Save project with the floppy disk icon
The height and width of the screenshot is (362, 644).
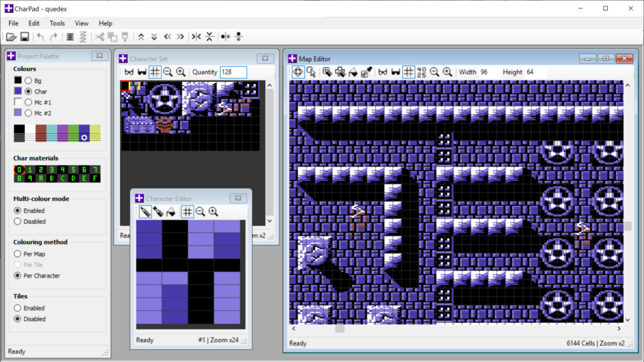click(x=25, y=37)
